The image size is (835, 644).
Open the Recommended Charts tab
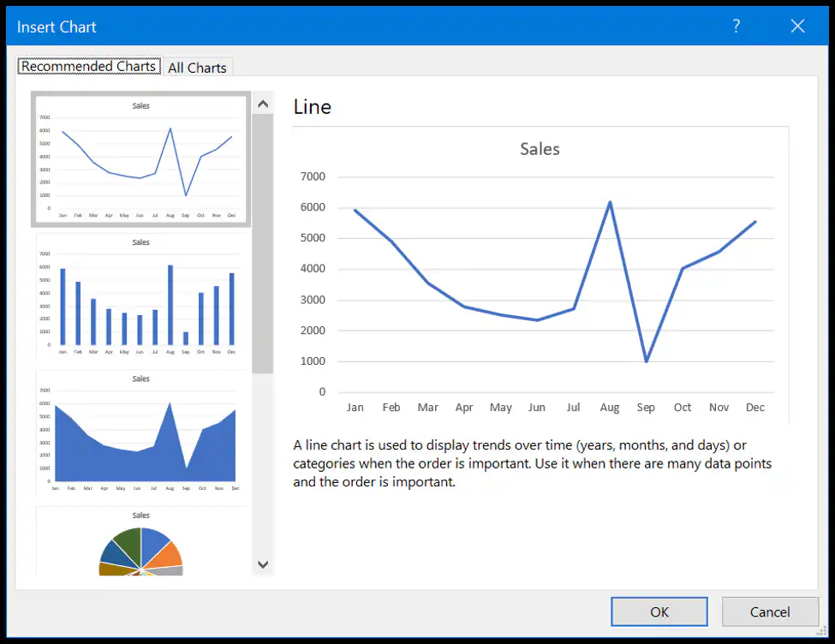[89, 66]
